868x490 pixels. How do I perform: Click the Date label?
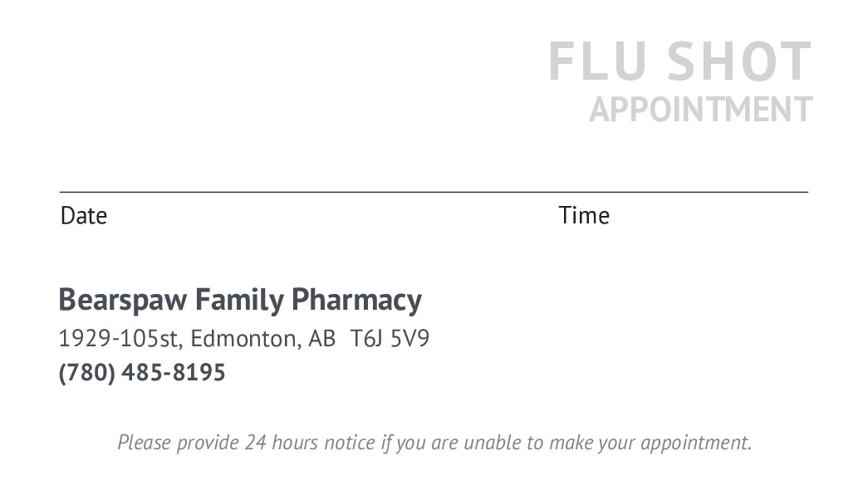(84, 216)
